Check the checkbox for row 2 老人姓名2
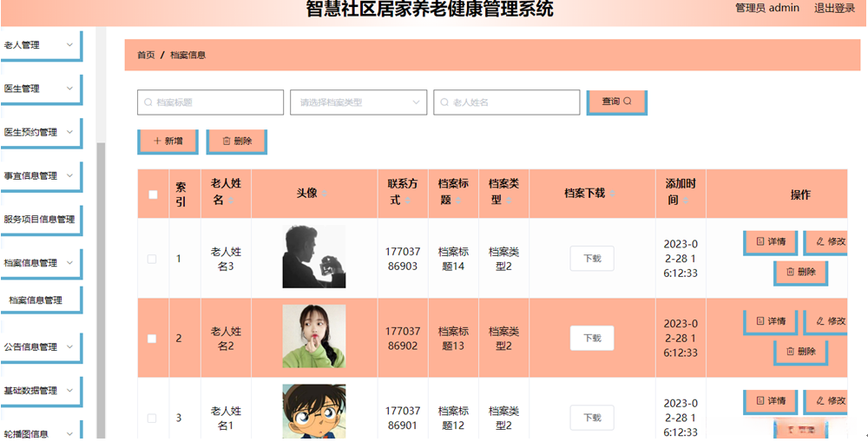This screenshot has height=442, width=868. pos(152,339)
